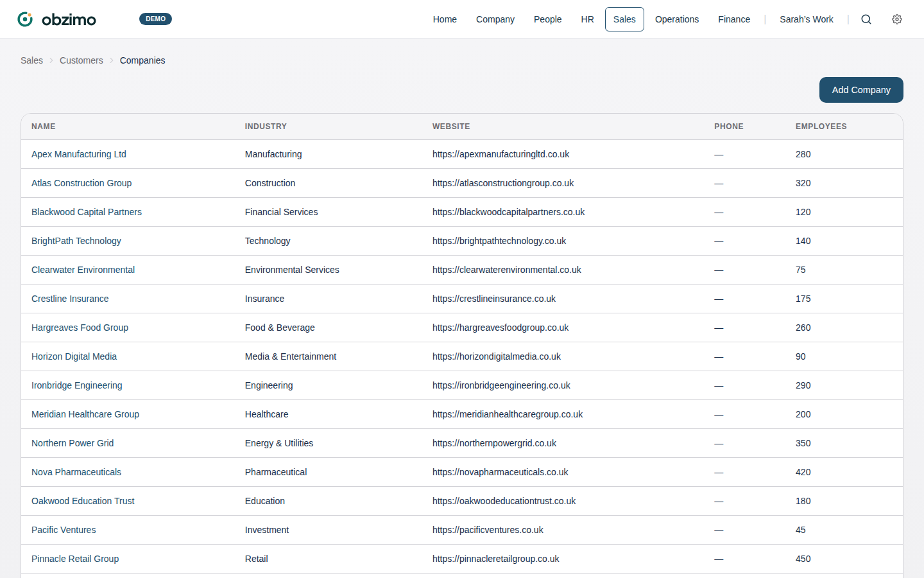Viewport: 924px width, 578px height.
Task: Click the Companies breadcrumb
Action: pos(142,60)
